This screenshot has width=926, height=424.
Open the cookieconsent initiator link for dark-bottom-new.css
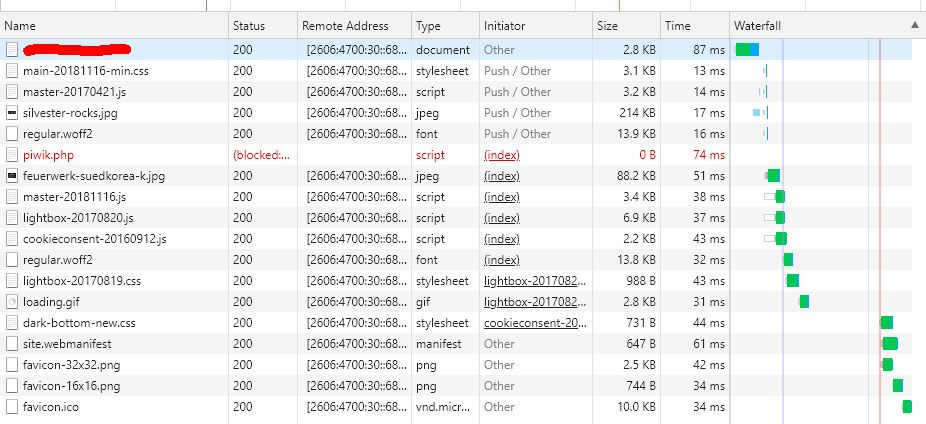pyautogui.click(x=535, y=323)
